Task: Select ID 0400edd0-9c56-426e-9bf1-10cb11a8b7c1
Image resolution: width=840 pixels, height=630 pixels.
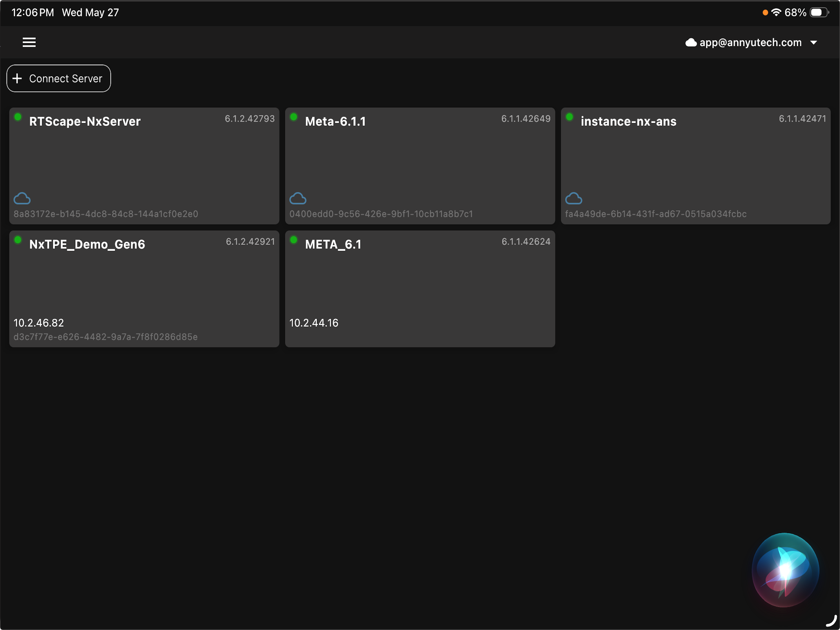Action: coord(381,214)
